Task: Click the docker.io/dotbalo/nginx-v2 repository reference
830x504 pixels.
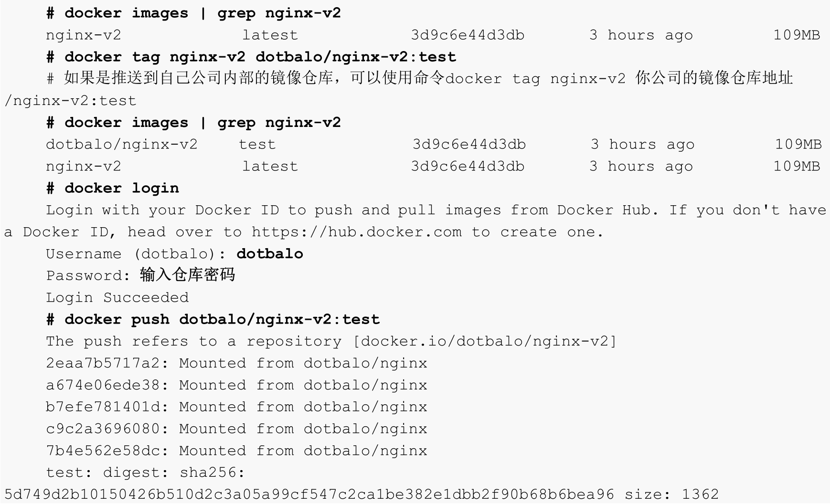Action: pyautogui.click(x=485, y=341)
